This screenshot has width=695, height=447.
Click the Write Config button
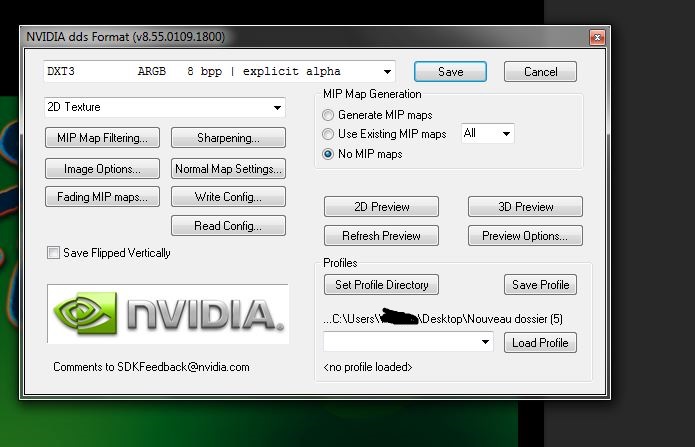[x=228, y=197]
